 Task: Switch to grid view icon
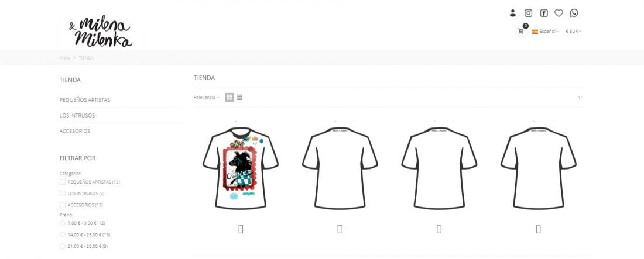(x=229, y=98)
